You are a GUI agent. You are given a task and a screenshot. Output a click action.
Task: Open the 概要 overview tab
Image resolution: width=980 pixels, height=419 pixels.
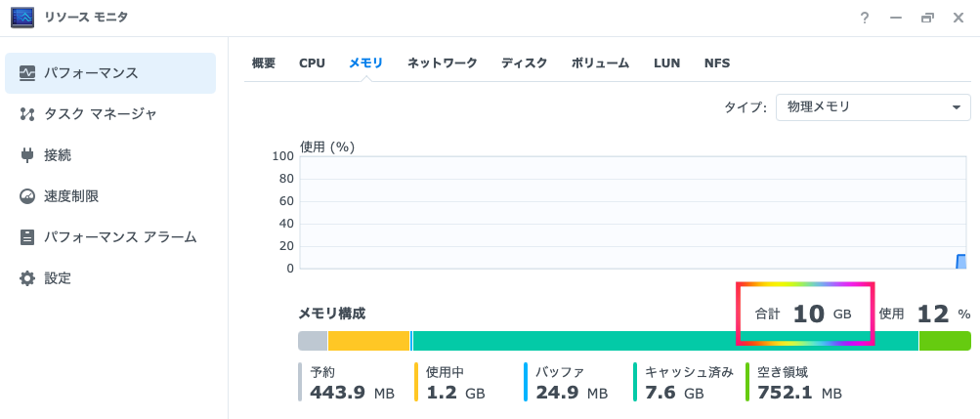click(264, 63)
